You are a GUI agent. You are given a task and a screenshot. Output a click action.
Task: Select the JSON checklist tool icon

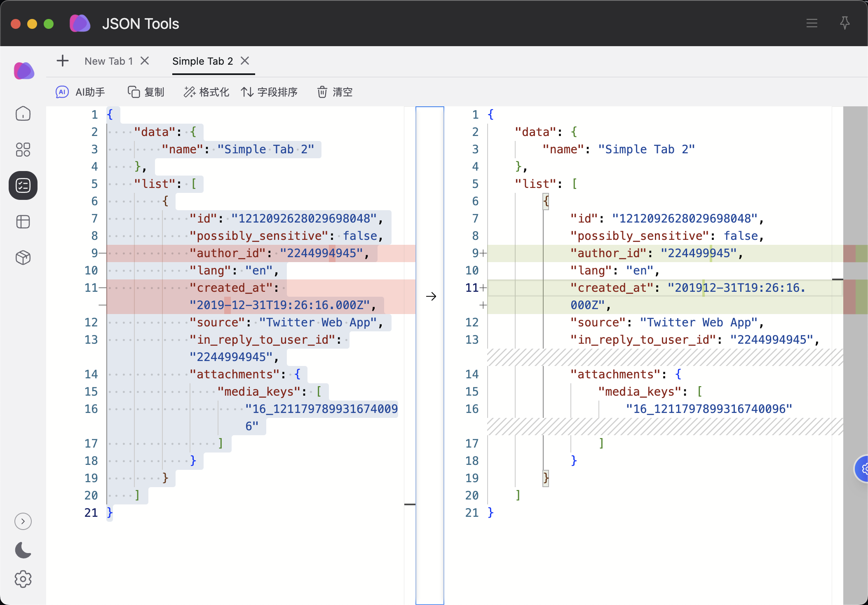[x=23, y=185]
